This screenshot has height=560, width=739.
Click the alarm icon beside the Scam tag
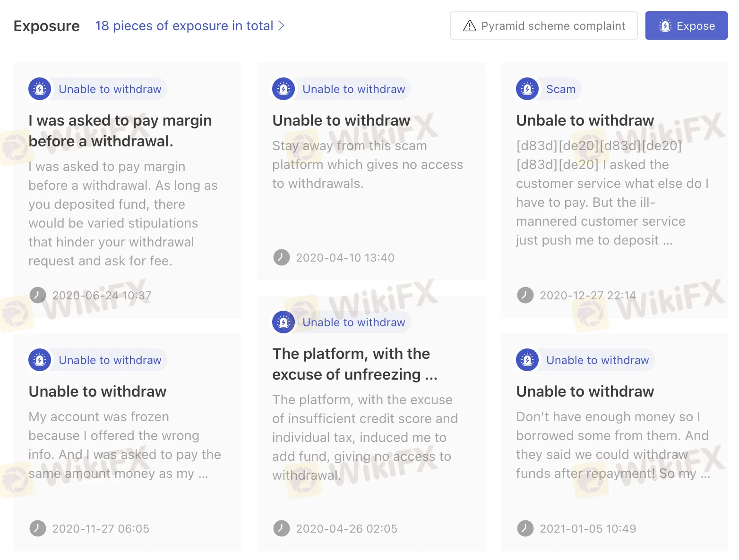pos(527,89)
